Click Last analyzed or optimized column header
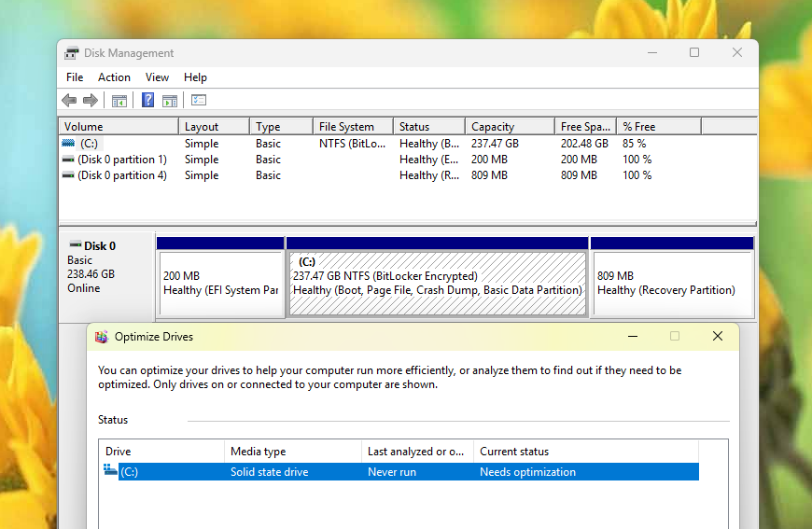812x529 pixels. coord(417,452)
